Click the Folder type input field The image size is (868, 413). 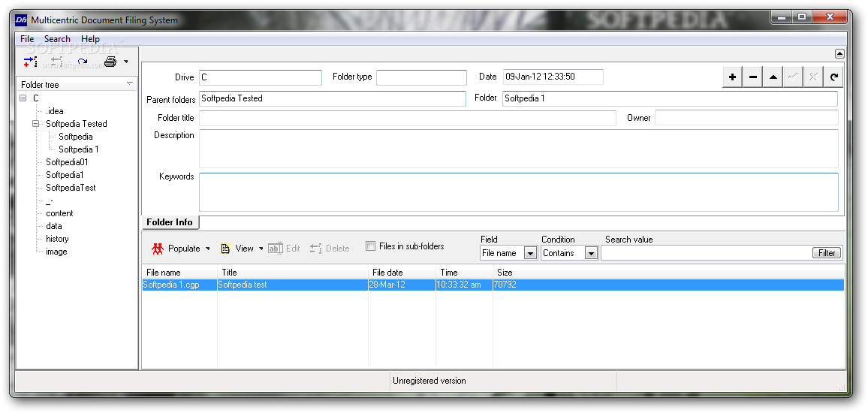421,77
